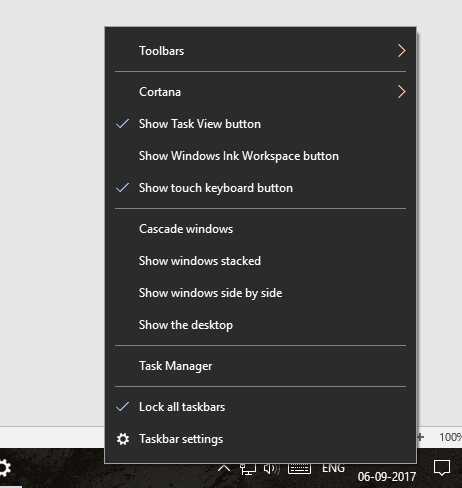Open Taskbar settings
This screenshot has height=488, width=462.
pyautogui.click(x=260, y=439)
